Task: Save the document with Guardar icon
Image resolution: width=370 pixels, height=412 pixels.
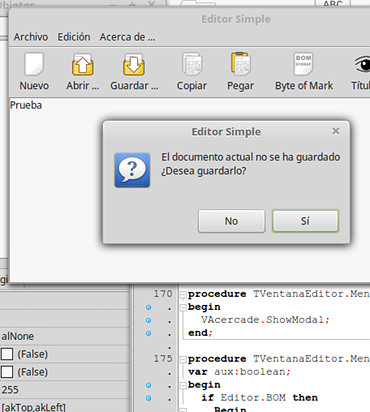Action: [134, 64]
